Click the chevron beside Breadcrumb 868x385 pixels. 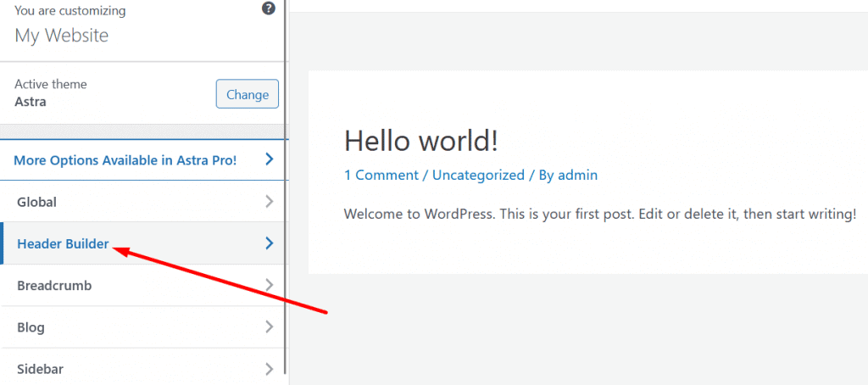270,285
